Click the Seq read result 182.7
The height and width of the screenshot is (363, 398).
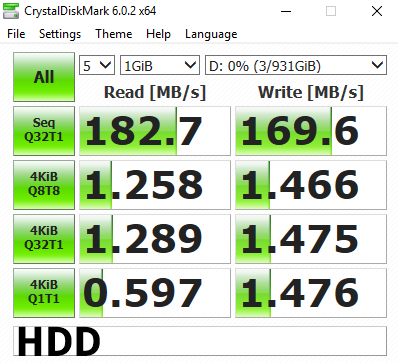[155, 131]
